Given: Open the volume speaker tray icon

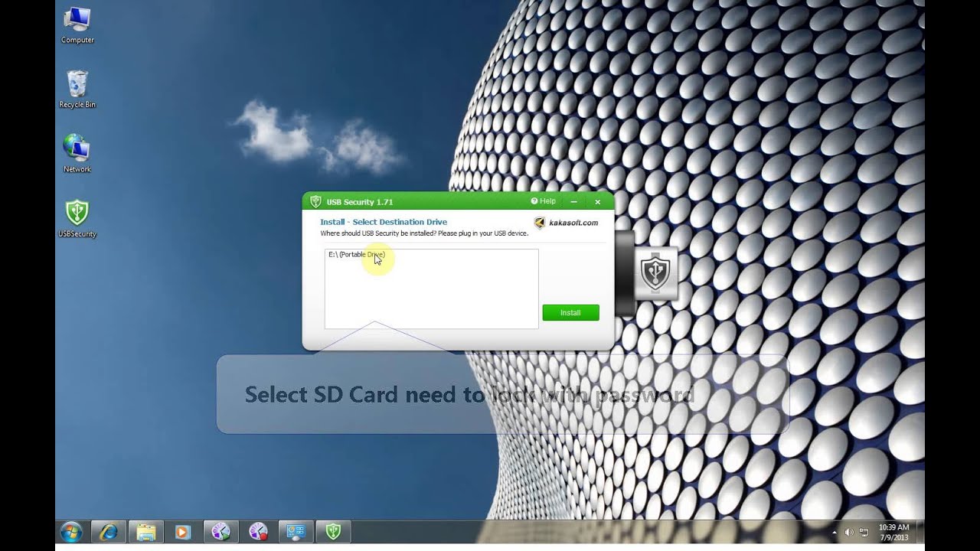Looking at the screenshot, I should 848,532.
